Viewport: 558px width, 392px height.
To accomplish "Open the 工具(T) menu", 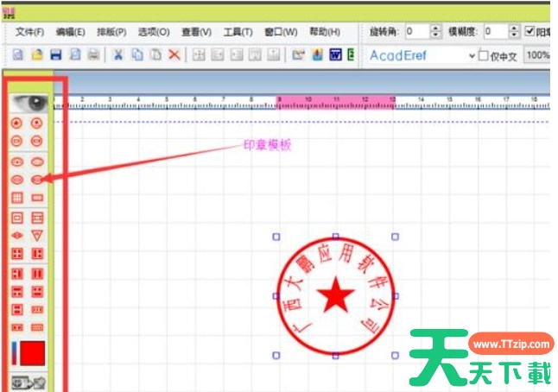I will (238, 32).
